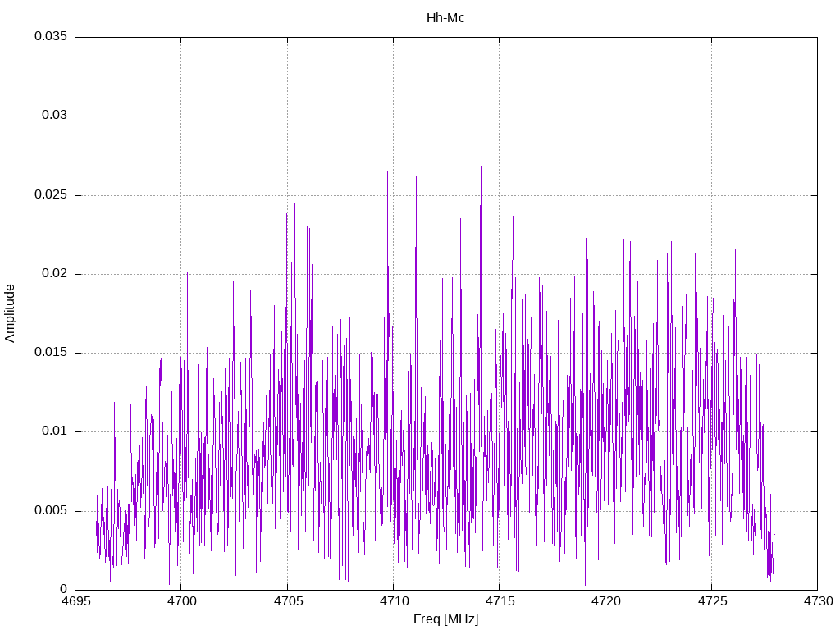Click the x-axis tick label 4730
Image resolution: width=840 pixels, height=630 pixels.
[x=818, y=601]
